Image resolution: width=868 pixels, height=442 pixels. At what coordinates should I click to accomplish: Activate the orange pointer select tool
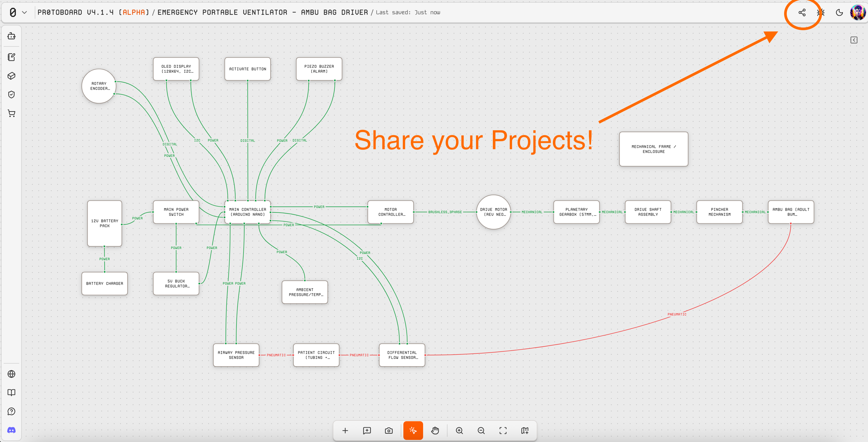click(413, 431)
